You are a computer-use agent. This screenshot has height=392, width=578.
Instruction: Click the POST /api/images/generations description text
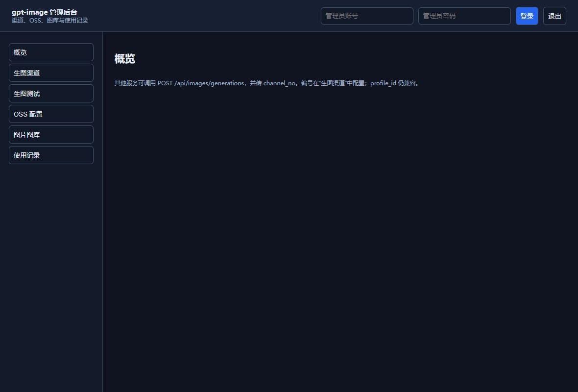coord(267,83)
